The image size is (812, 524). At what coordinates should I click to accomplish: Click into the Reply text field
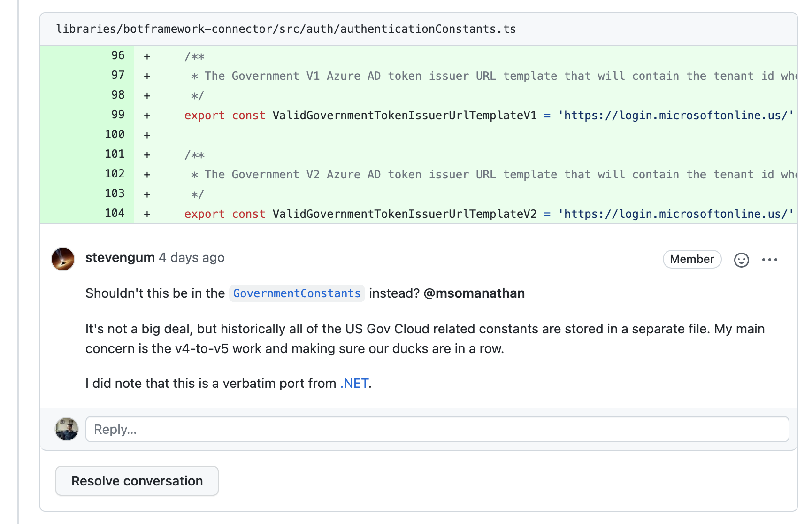point(437,429)
